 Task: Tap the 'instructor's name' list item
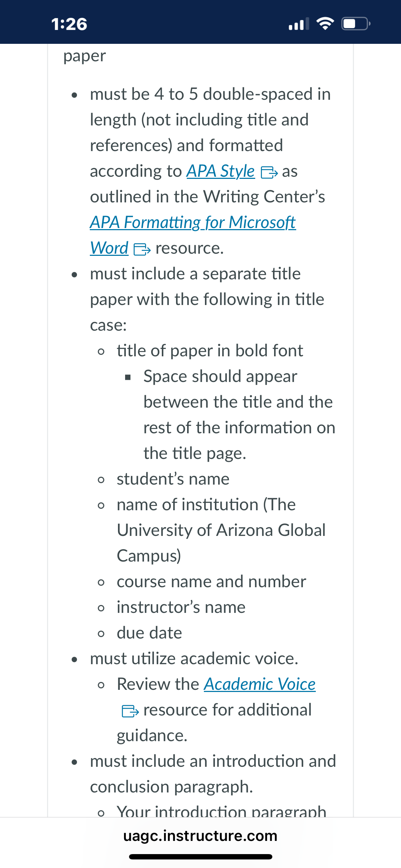pos(181,607)
